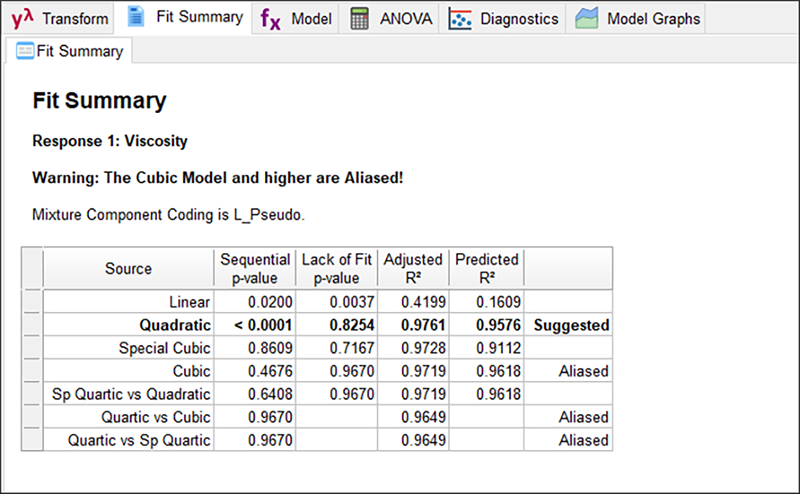Click the Suggested cell in the Quadratic row
Viewport: 800px width, 494px height.
click(570, 325)
